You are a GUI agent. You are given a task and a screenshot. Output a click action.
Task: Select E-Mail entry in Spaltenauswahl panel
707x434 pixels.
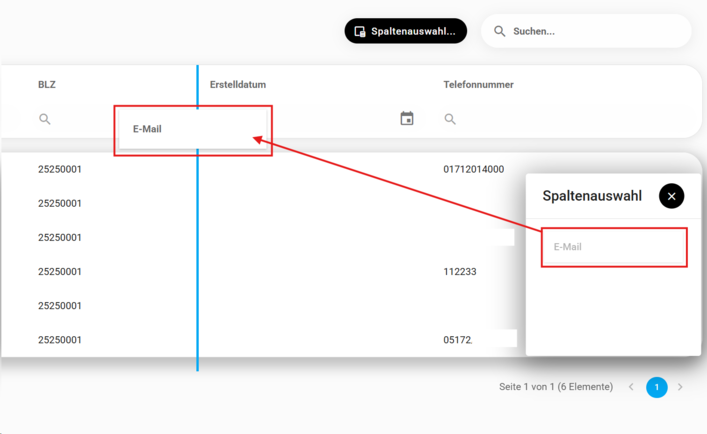[x=613, y=247]
